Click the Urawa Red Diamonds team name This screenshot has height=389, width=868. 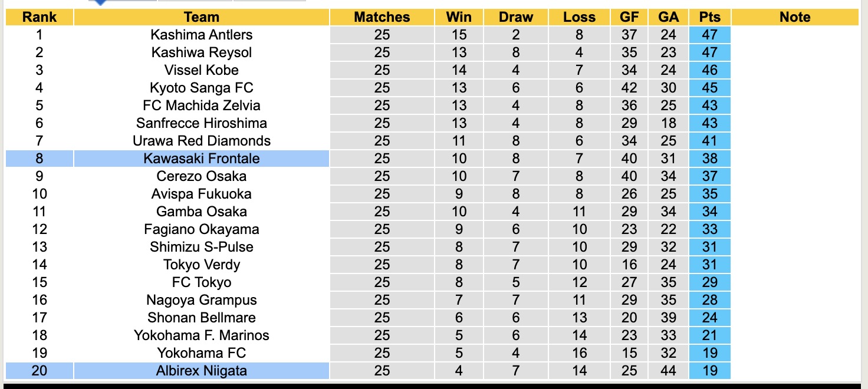click(x=201, y=141)
